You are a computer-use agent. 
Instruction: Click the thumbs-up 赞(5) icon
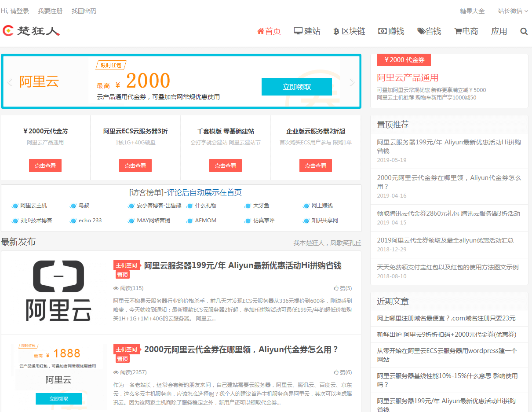[x=336, y=288]
